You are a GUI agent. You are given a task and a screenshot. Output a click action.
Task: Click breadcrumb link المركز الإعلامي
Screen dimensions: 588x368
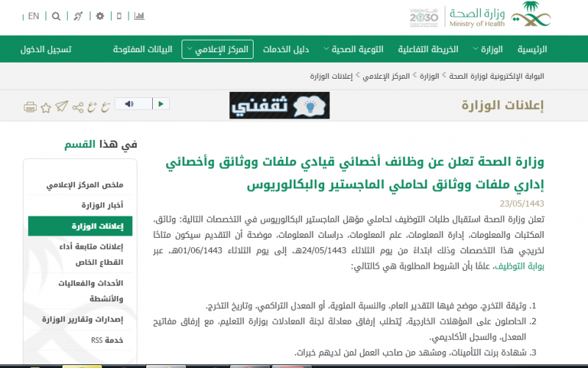point(387,77)
